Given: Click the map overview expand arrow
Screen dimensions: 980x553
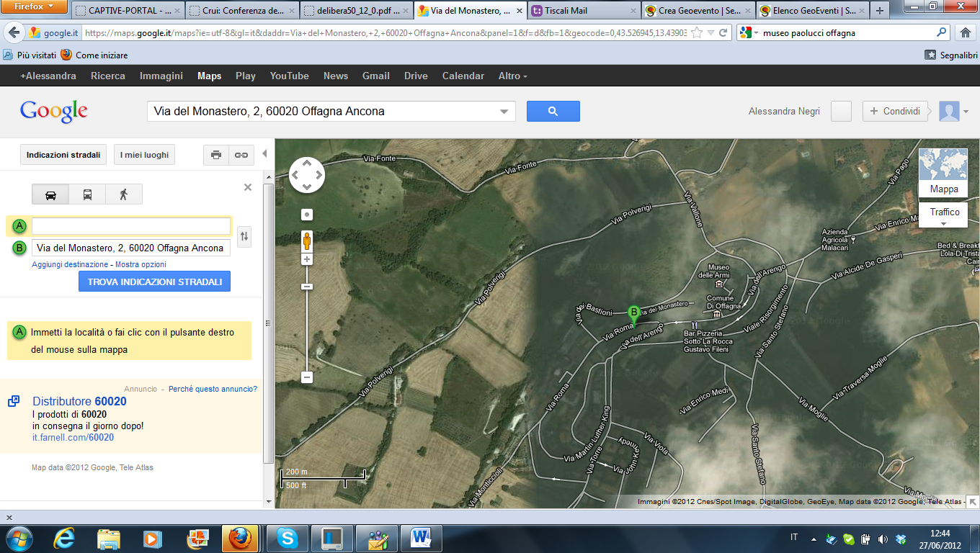Looking at the screenshot, I should point(972,502).
